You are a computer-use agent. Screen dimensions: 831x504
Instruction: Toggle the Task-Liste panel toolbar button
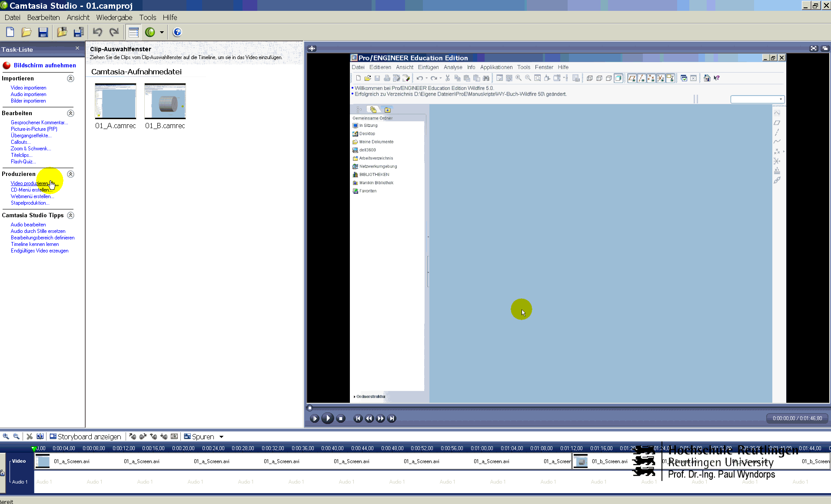[x=133, y=32]
